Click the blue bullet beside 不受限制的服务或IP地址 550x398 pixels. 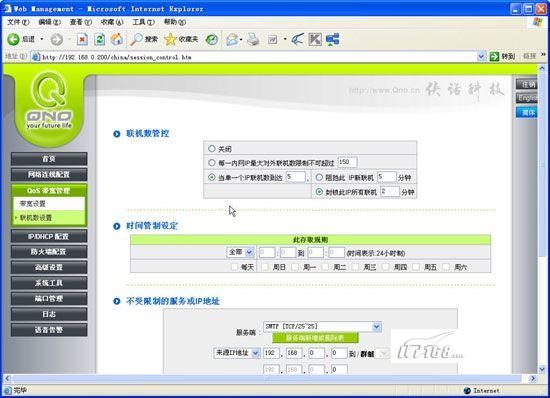tap(117, 301)
